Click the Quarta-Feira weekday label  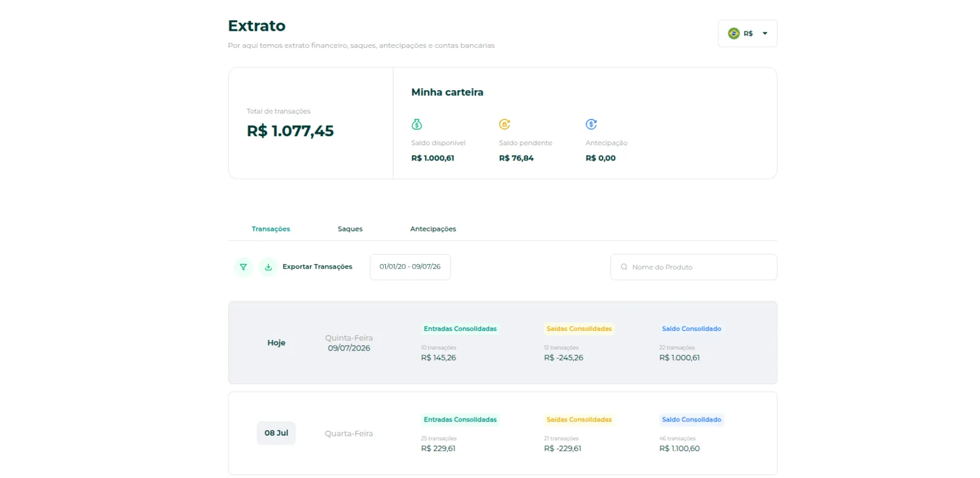pos(349,434)
